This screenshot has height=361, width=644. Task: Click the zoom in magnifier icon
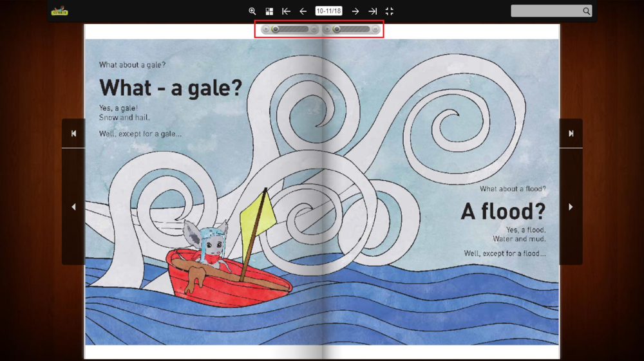pyautogui.click(x=252, y=11)
